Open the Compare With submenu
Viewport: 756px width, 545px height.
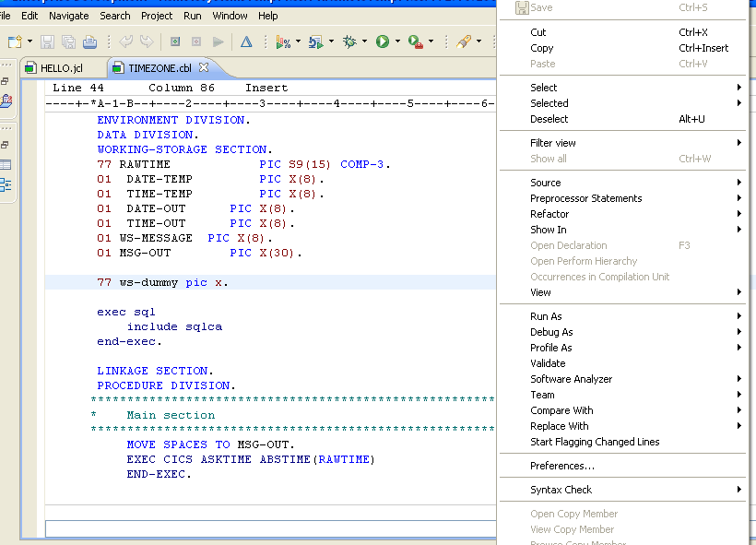623,410
